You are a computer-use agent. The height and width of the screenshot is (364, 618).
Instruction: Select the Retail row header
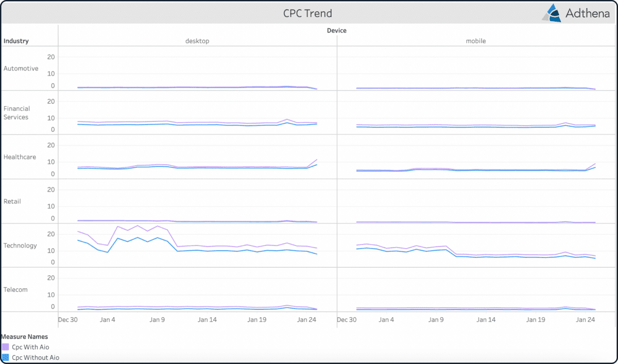click(12, 201)
